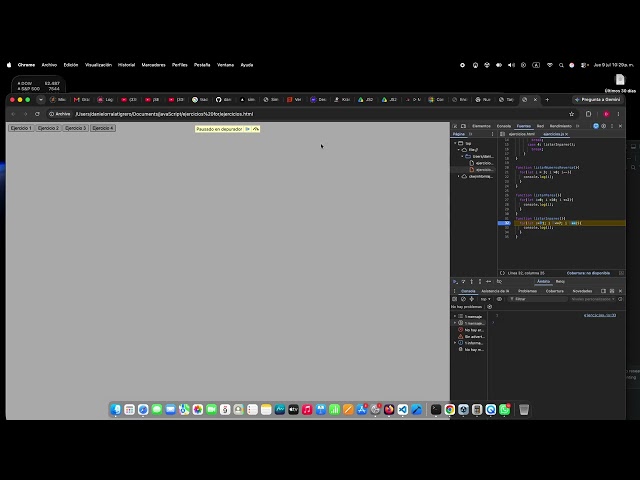
Task: Open the Elementos tab in DevTools
Action: pyautogui.click(x=481, y=126)
